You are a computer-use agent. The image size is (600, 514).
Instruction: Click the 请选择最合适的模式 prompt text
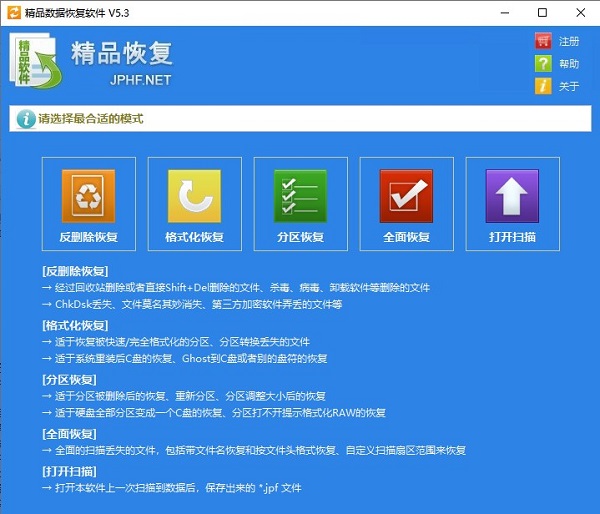[91, 119]
